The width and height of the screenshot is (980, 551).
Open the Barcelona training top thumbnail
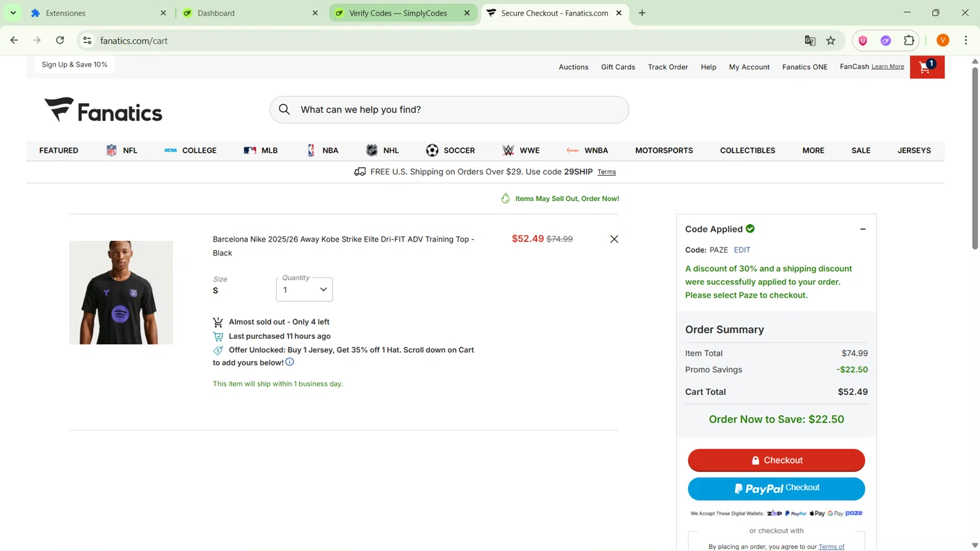pyautogui.click(x=122, y=292)
